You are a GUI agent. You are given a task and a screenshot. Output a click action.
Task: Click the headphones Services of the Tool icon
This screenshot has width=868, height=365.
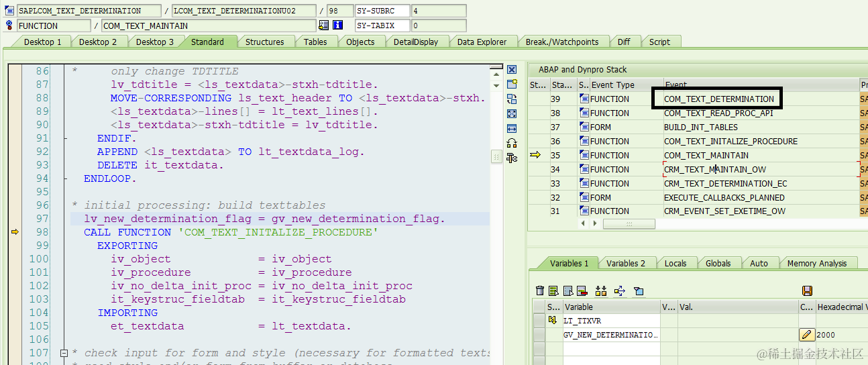(x=512, y=143)
